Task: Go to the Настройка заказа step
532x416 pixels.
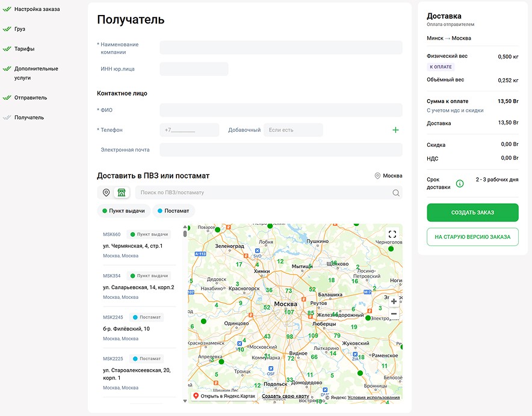Action: [37, 9]
